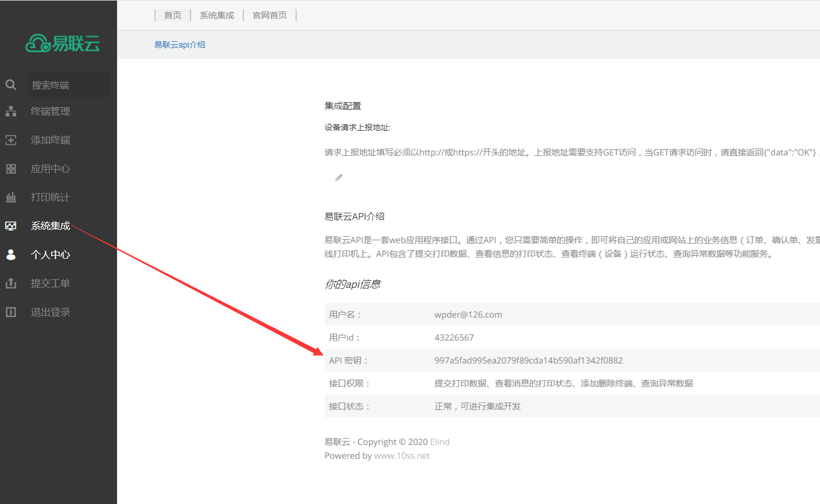Viewport: 820px width, 504px height.
Task: Click the 提交工单 upload icon
Action: 10,283
